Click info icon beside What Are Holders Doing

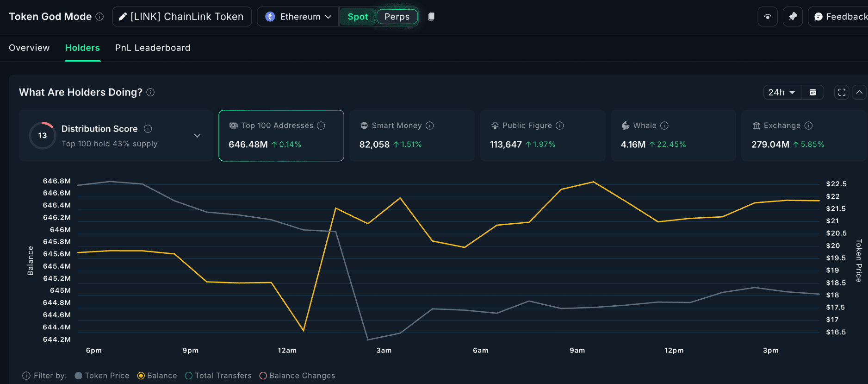click(x=150, y=92)
